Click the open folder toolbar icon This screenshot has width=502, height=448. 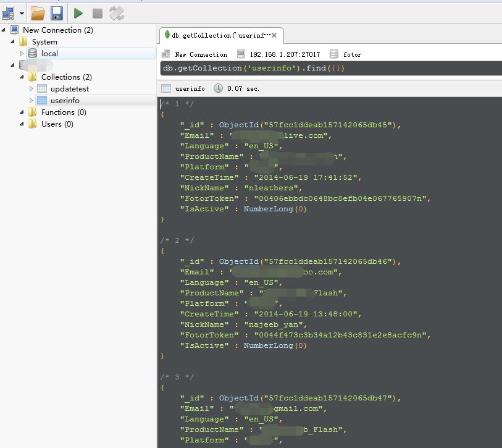[38, 12]
